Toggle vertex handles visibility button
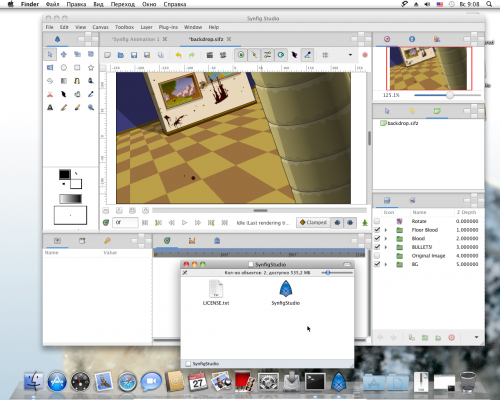 point(254,55)
